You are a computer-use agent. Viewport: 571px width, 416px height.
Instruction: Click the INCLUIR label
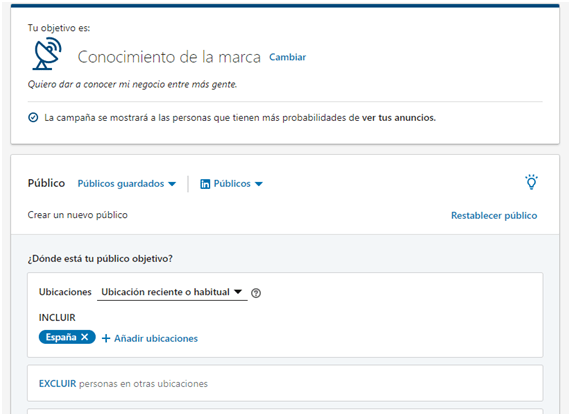click(x=57, y=318)
